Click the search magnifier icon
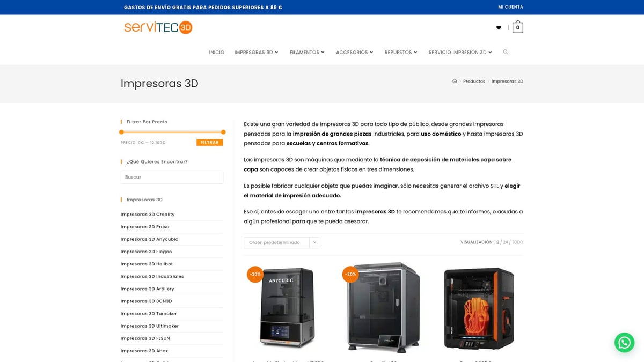Image resolution: width=644 pixels, height=362 pixels. 506,52
